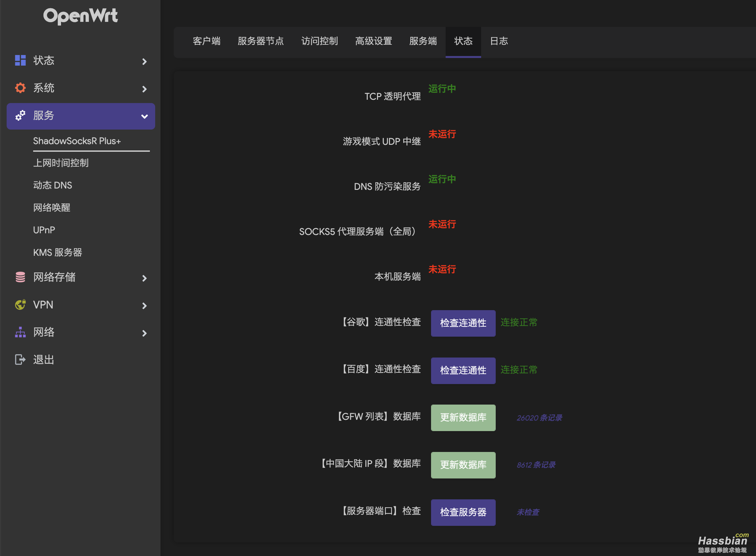The image size is (756, 556).
Task: Click the 未检查 status text
Action: (x=528, y=513)
